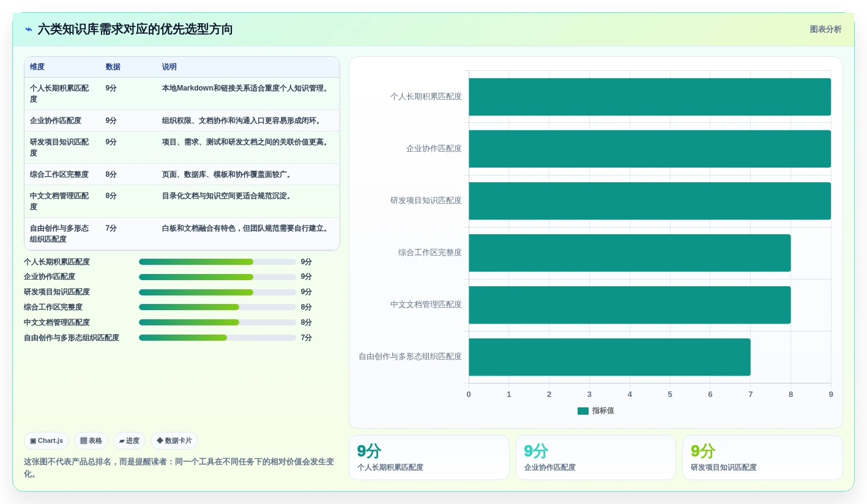The width and height of the screenshot is (867, 504).
Task: Click the 7分 value in data table
Action: pos(111,228)
